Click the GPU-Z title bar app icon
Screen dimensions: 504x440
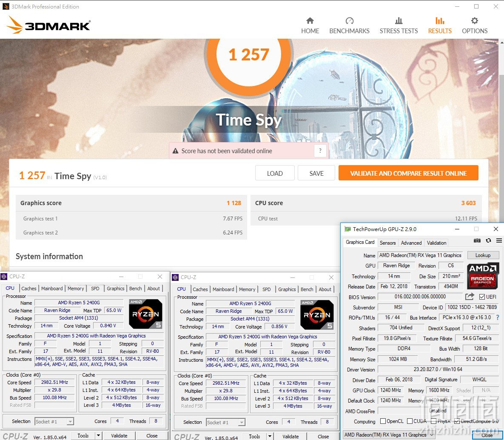coord(347,229)
